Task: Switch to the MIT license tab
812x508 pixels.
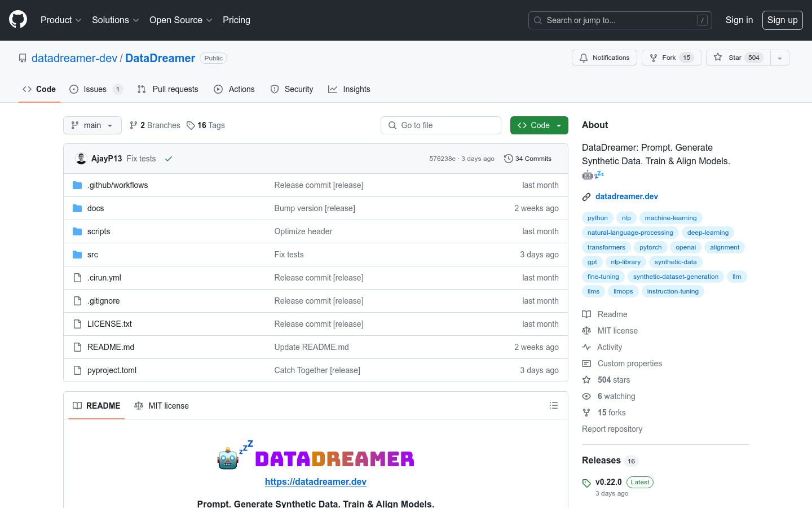Action: click(x=162, y=406)
